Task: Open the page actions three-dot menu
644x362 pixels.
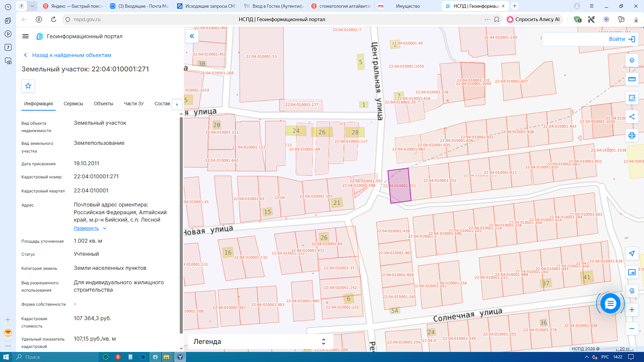Action: pos(487,19)
